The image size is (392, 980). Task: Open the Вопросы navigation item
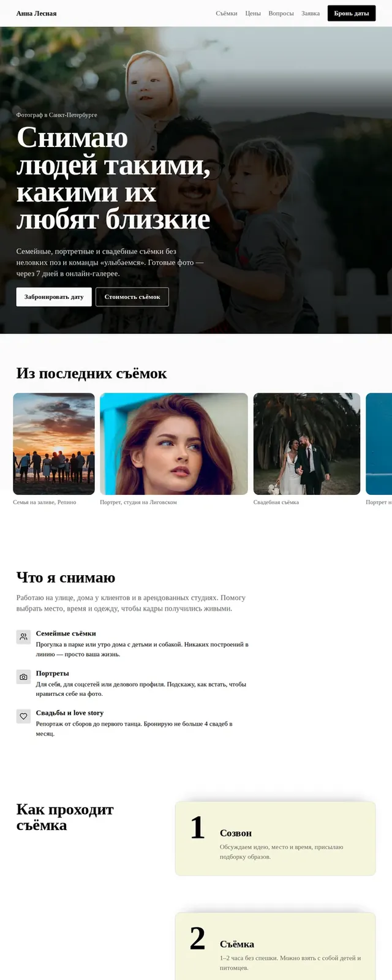click(x=281, y=13)
